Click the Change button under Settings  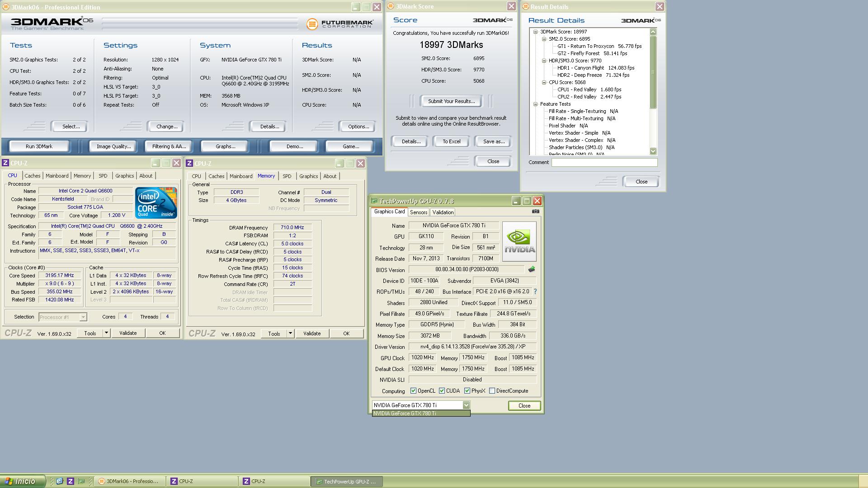[x=167, y=127]
